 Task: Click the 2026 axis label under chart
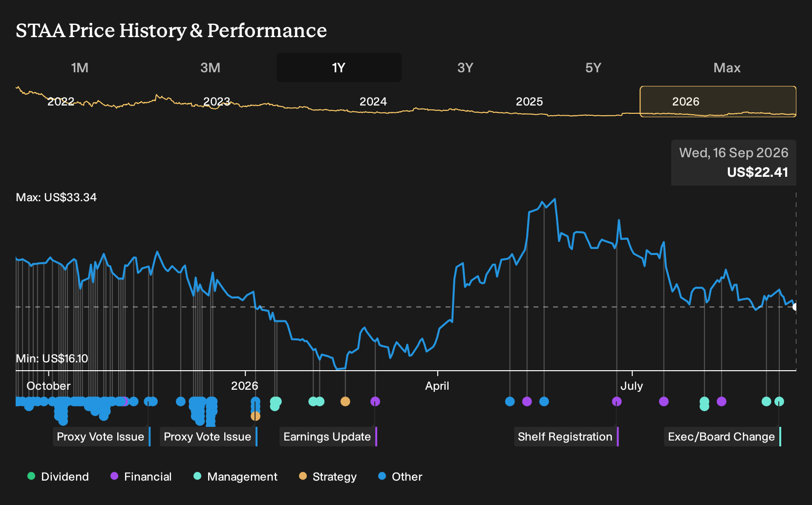(245, 386)
